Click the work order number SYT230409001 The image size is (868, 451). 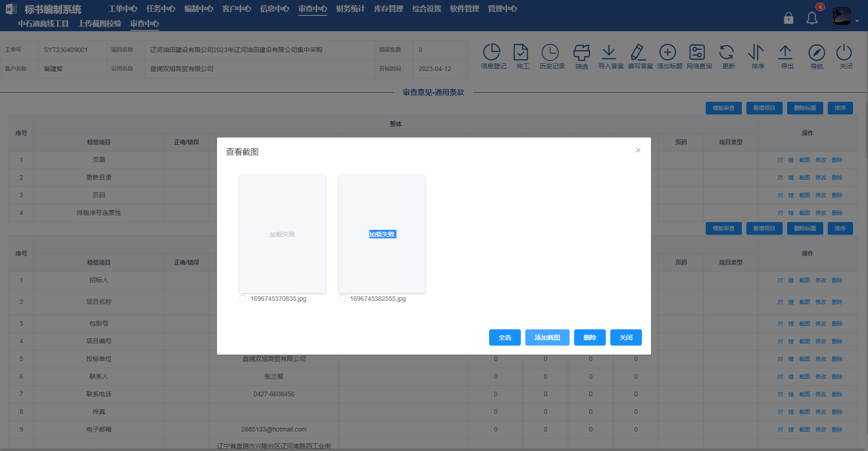[x=66, y=50]
